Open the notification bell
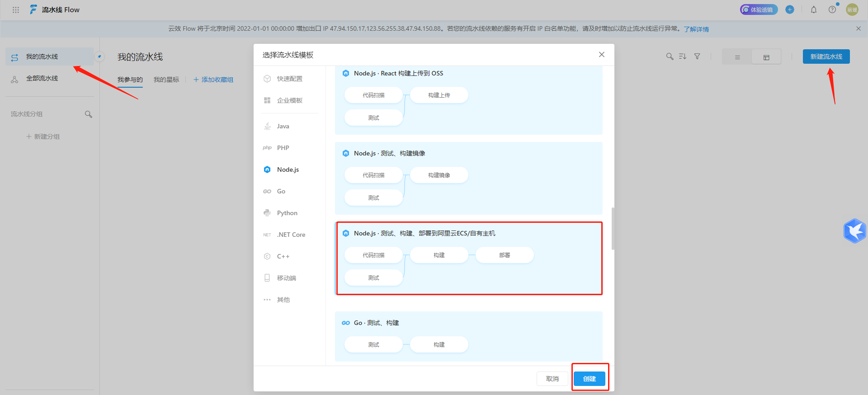The width and height of the screenshot is (868, 395). pyautogui.click(x=814, y=9)
